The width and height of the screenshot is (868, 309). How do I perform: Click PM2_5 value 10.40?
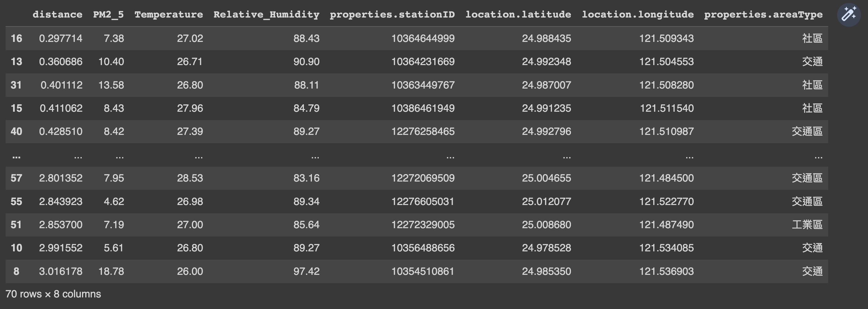(x=111, y=62)
